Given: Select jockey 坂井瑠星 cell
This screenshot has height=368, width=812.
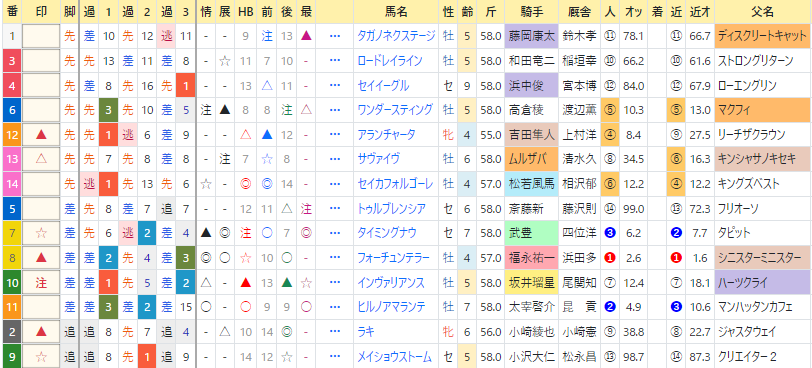Looking at the screenshot, I should pyautogui.click(x=532, y=282).
